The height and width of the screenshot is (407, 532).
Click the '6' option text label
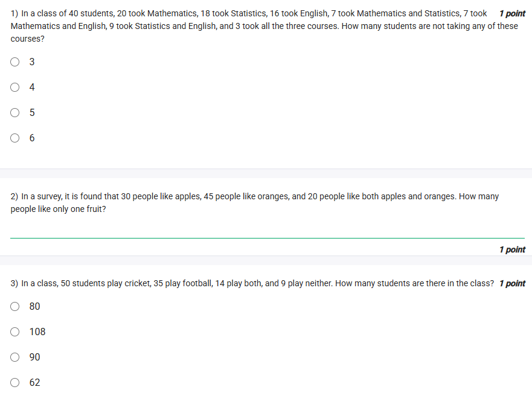click(x=32, y=138)
